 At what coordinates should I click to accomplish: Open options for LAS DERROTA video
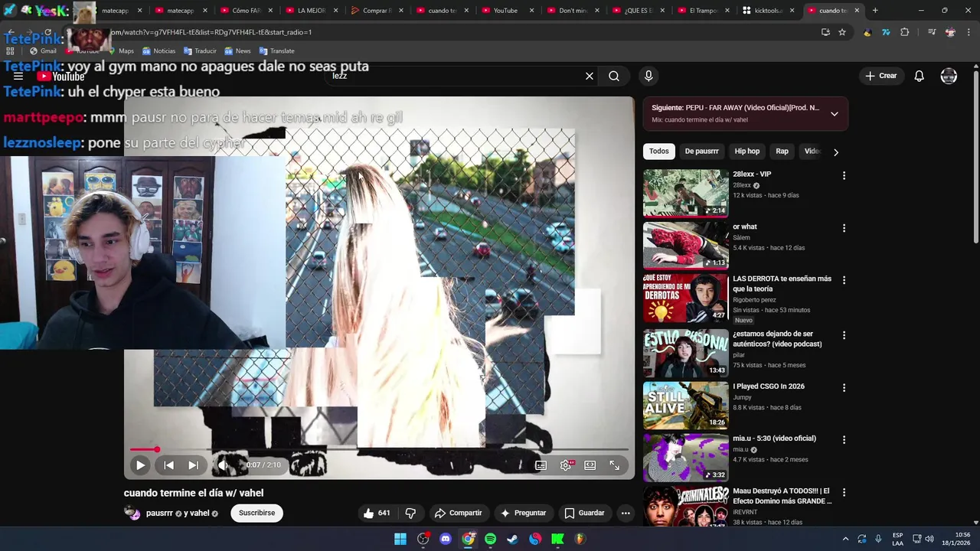[844, 280]
